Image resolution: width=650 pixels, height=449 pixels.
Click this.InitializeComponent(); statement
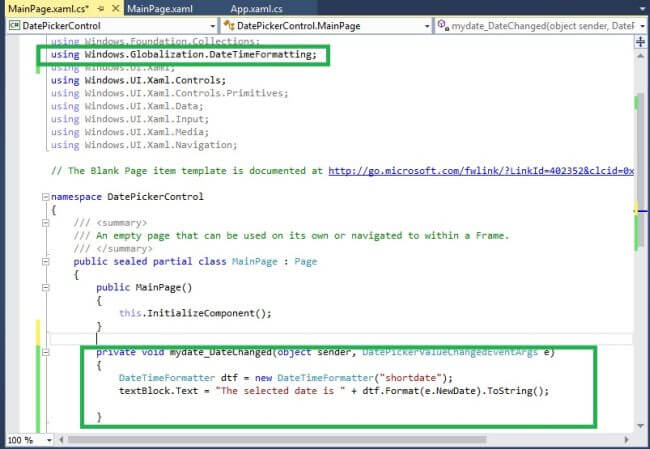[x=195, y=313]
